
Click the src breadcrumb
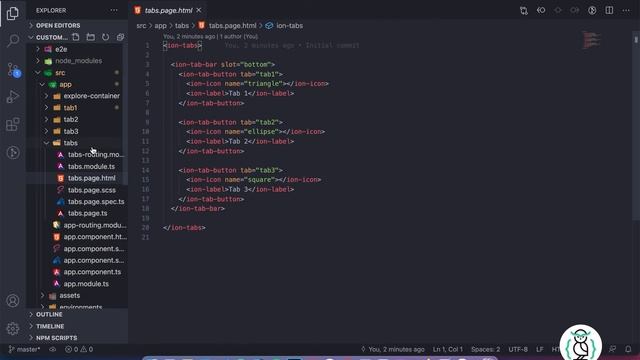141,26
